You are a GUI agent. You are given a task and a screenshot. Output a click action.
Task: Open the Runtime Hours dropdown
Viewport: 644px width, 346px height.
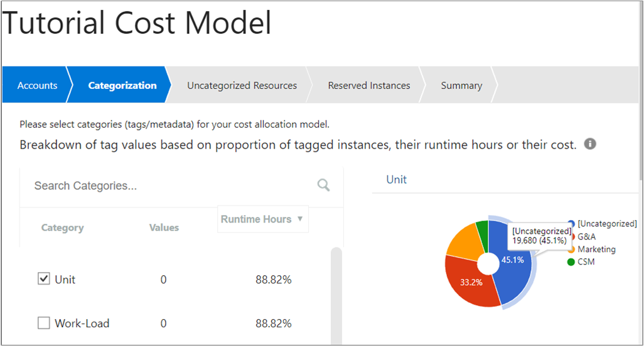[x=263, y=219]
